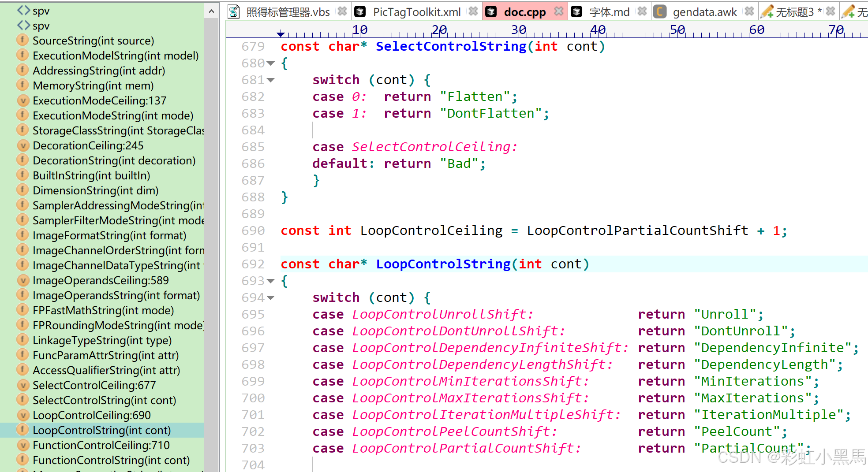Click the function icon beside ExecutionModelString

[x=22, y=55]
